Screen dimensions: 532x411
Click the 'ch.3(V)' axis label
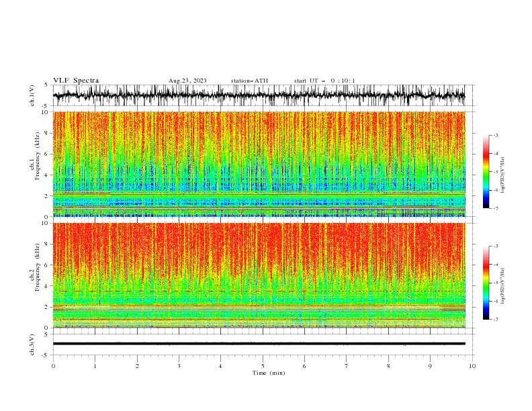(32, 345)
